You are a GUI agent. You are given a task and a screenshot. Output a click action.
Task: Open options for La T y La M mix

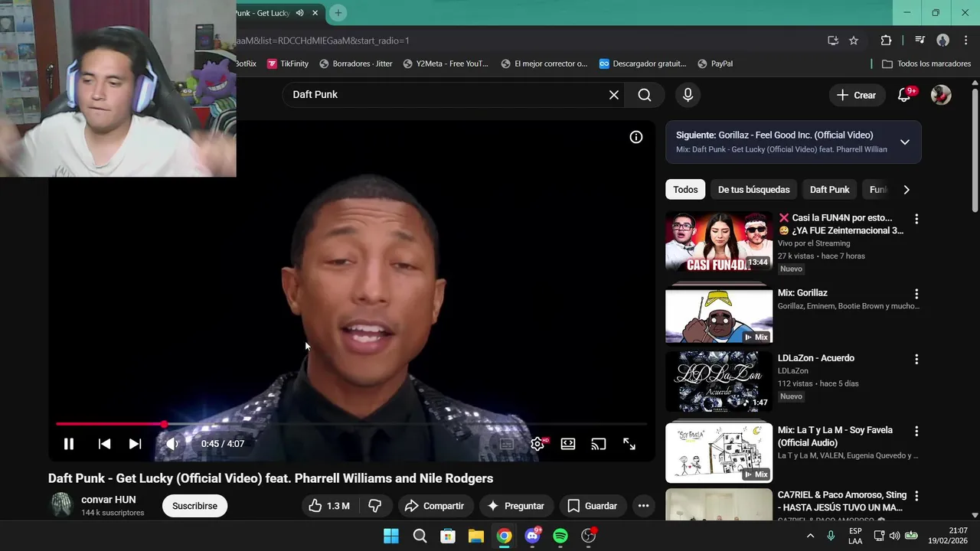point(916,431)
